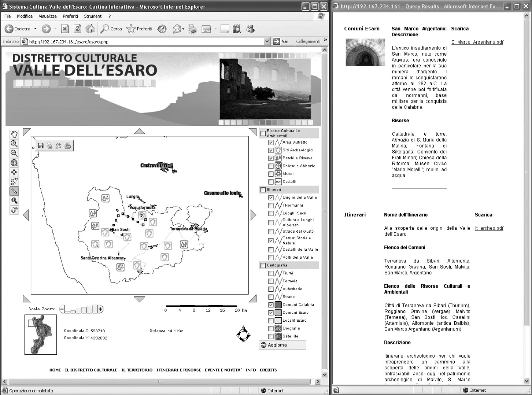The width and height of the screenshot is (532, 395).
Task: Click the browser Refresh button
Action: point(77,29)
